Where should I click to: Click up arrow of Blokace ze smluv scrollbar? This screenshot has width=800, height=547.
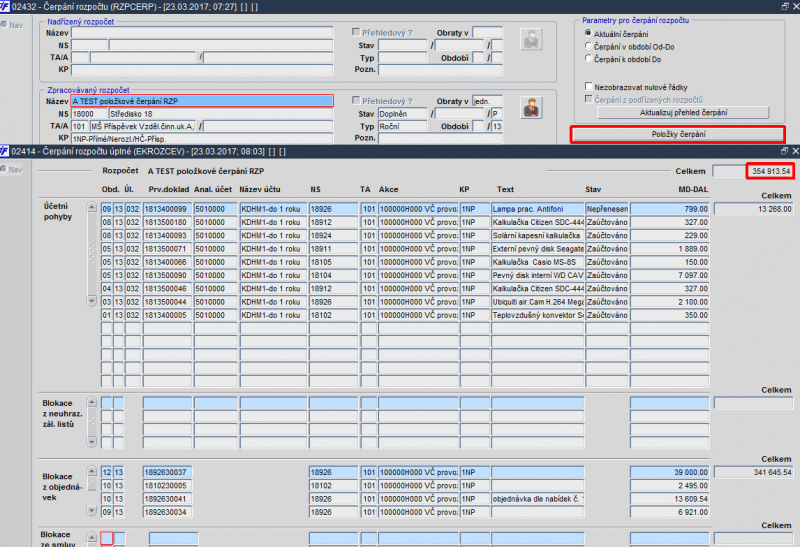92,537
